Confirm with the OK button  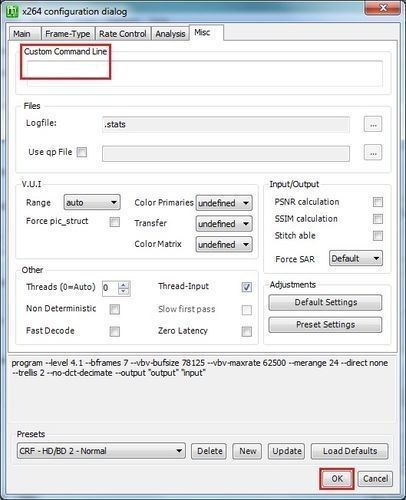tap(337, 479)
